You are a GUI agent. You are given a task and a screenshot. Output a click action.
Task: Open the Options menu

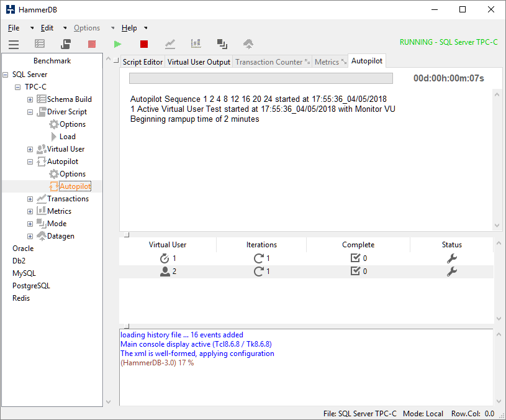click(87, 28)
